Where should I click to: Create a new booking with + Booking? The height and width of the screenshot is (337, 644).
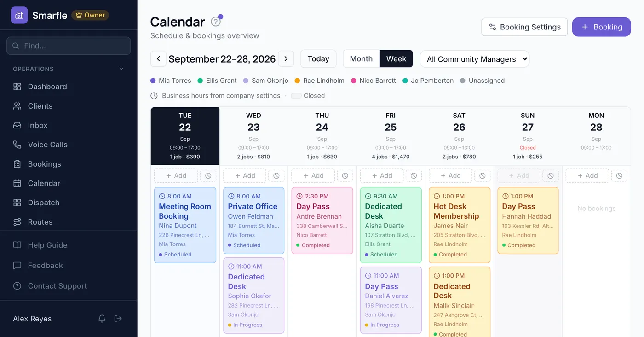point(601,27)
